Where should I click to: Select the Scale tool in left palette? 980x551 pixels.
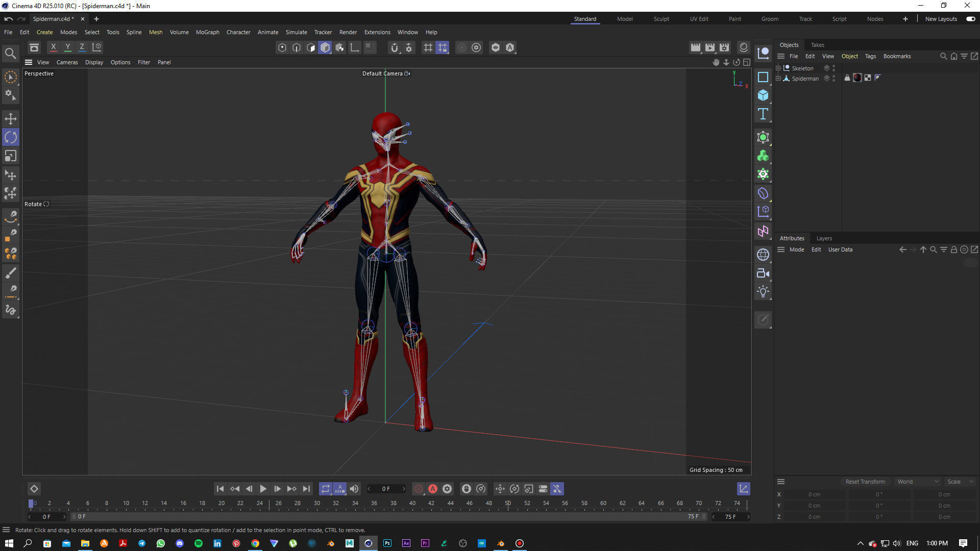[11, 156]
